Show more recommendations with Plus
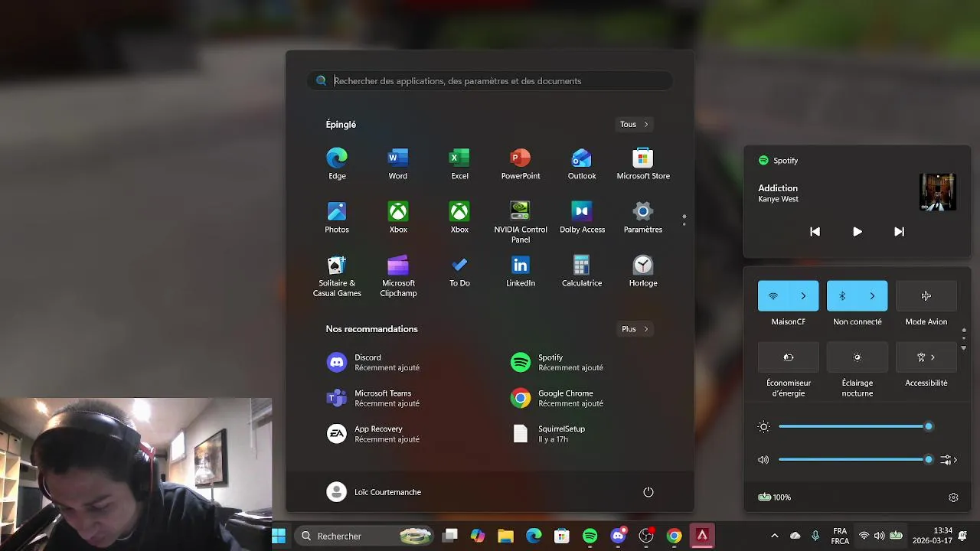Screen dimensions: 980x551 click(x=635, y=329)
